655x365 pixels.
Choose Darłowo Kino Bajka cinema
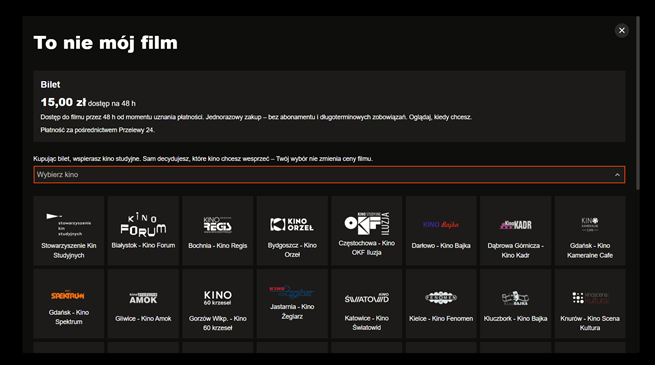point(441,231)
